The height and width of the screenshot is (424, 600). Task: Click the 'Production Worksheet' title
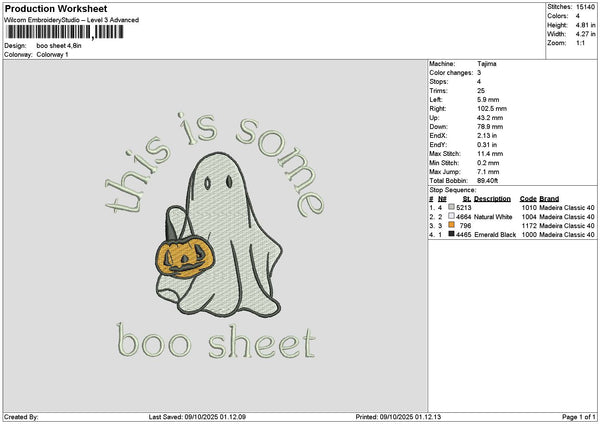(56, 9)
